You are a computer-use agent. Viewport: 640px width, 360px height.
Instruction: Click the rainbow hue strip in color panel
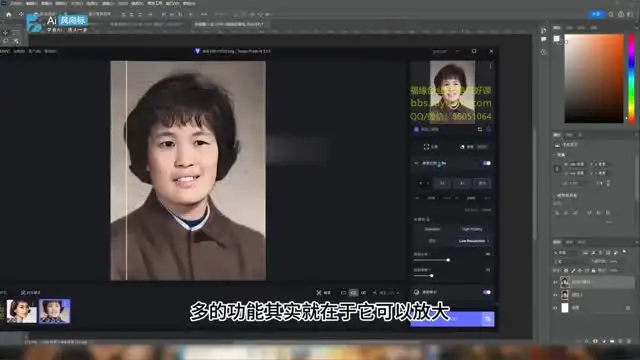click(631, 79)
